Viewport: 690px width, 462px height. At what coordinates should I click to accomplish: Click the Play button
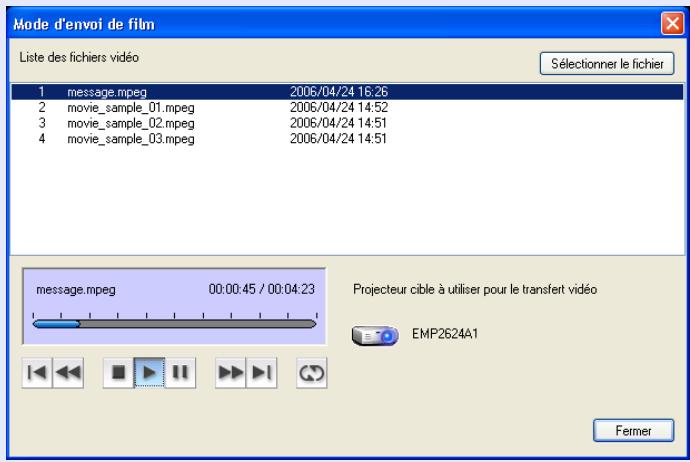coord(149,373)
